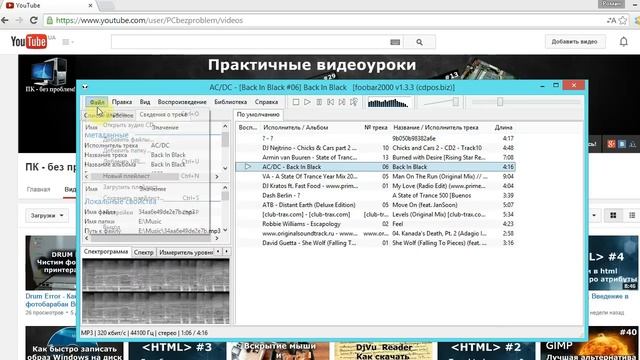Click the translate icon in the address bar
Screen dimensions: 640x360
pyautogui.click(x=611, y=20)
